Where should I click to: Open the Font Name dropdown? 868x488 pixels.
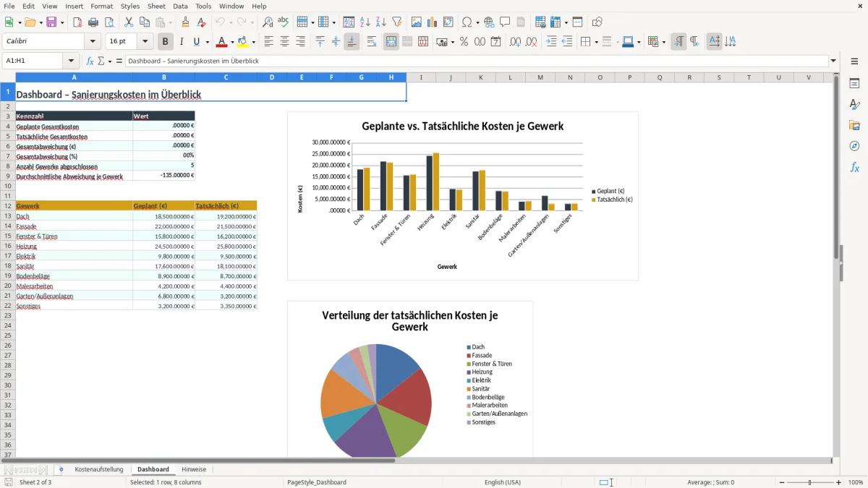point(93,42)
